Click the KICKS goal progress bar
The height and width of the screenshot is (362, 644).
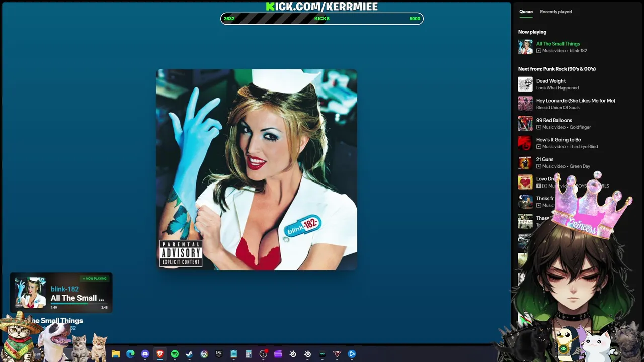pos(322,19)
